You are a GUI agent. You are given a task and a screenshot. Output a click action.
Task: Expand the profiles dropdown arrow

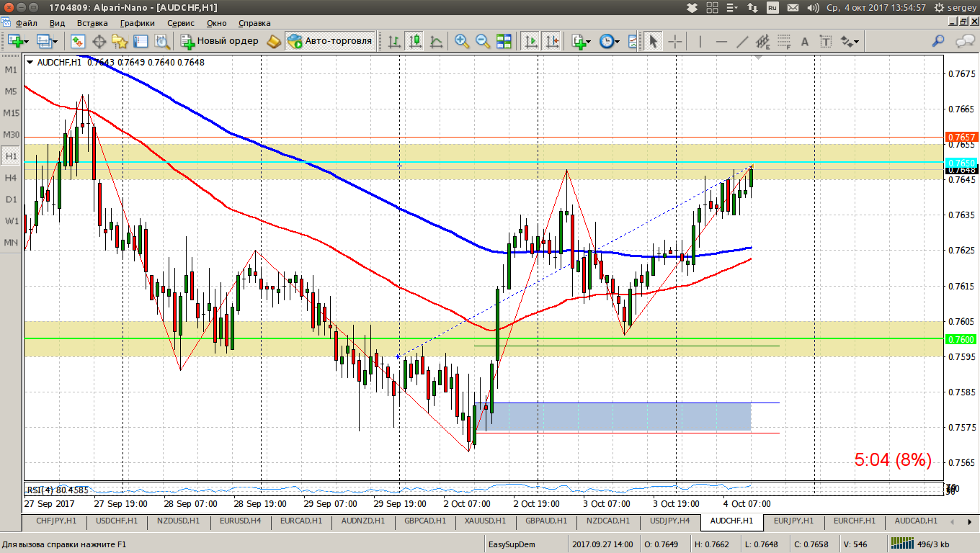pyautogui.click(x=55, y=42)
